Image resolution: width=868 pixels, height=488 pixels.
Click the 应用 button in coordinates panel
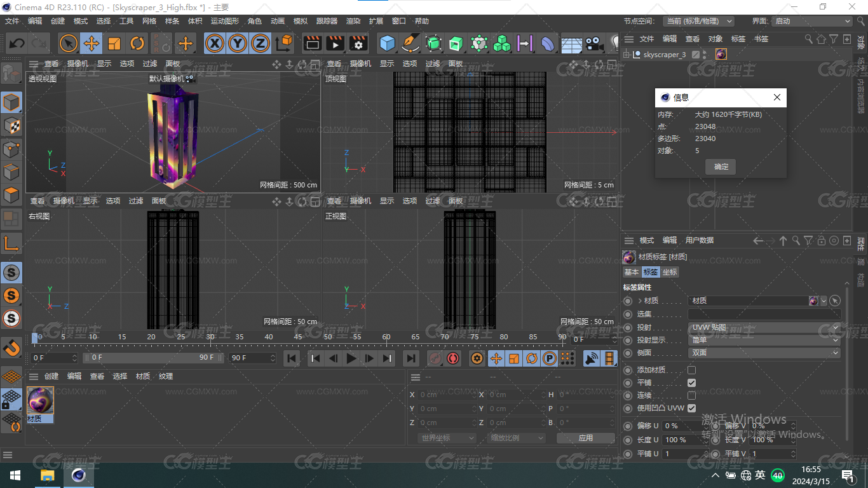click(586, 438)
